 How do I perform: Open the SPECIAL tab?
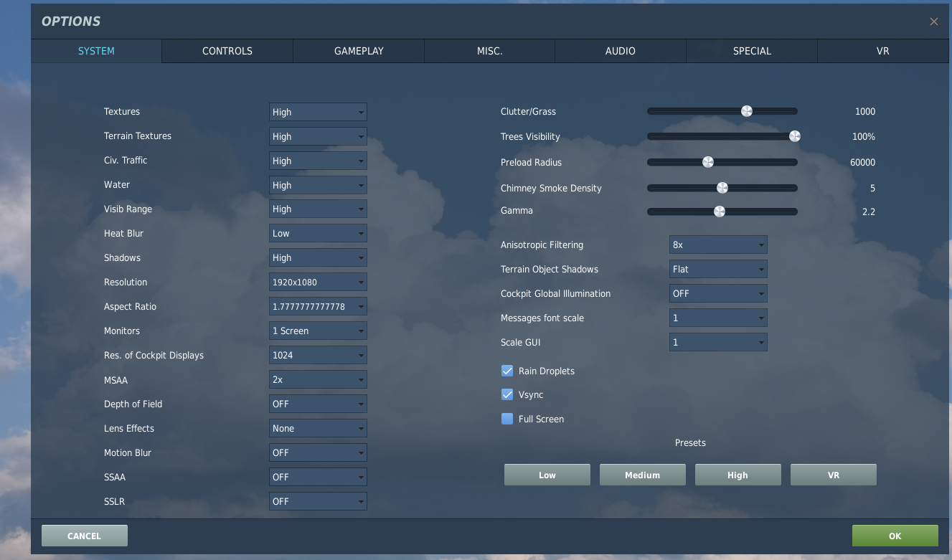pos(752,51)
